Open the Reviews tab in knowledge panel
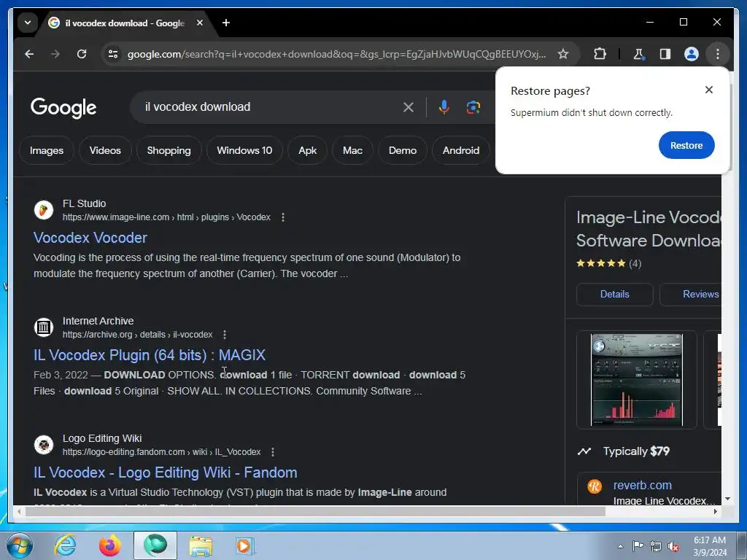The height and width of the screenshot is (560, 747). point(692,295)
